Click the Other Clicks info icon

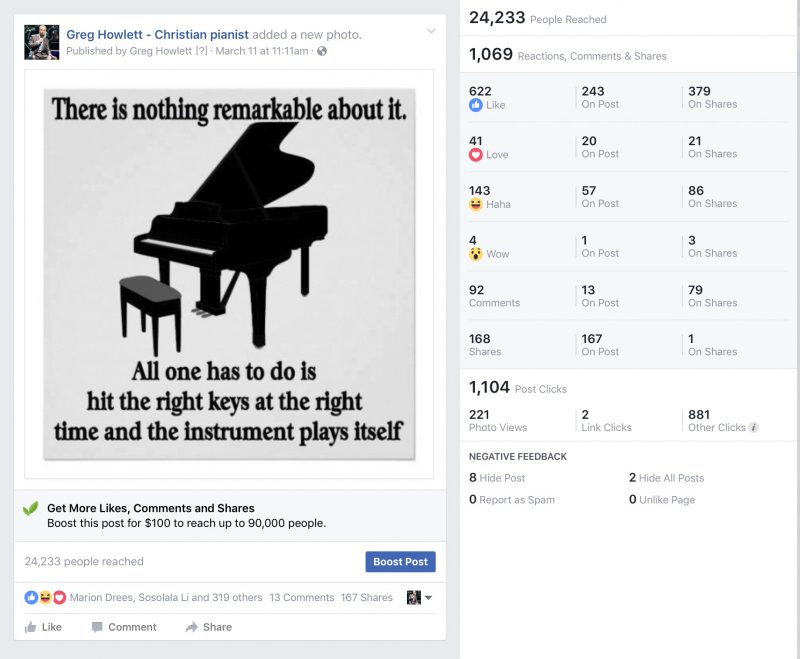click(x=754, y=427)
